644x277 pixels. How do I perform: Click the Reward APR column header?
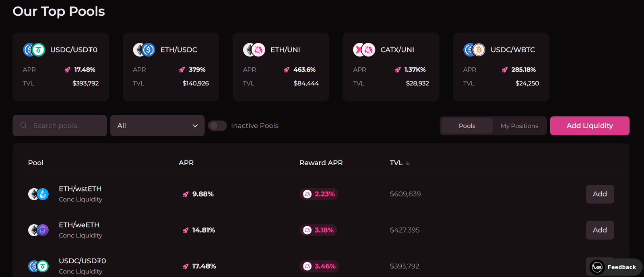[321, 163]
